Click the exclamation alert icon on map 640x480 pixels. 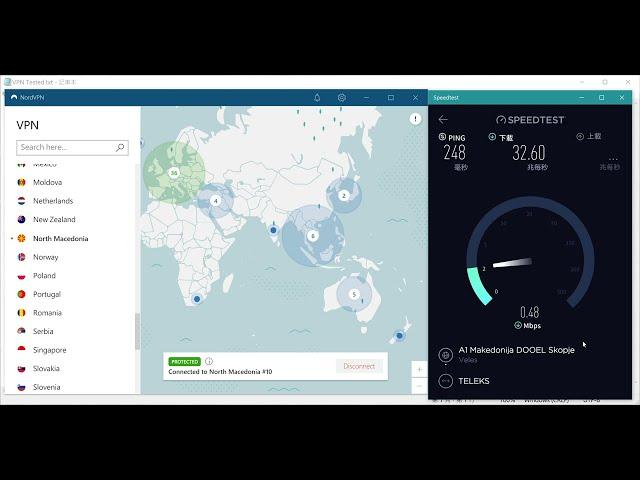(x=415, y=118)
